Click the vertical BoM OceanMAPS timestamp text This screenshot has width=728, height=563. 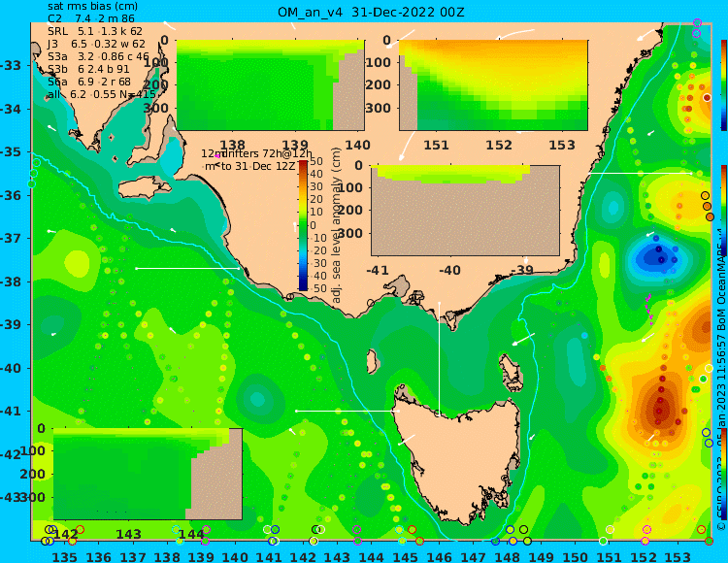(721, 381)
